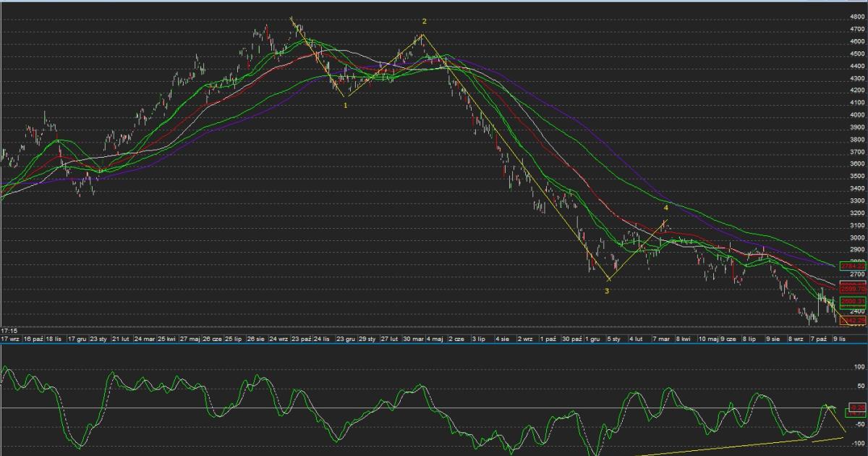Select wave label 2 near the peak
This screenshot has width=868, height=456.
click(x=425, y=22)
